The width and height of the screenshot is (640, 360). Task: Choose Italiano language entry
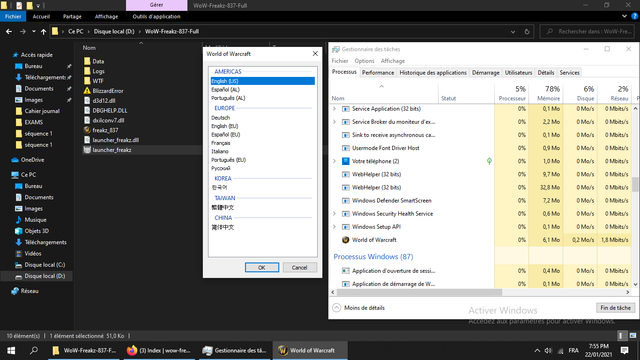[x=220, y=151]
